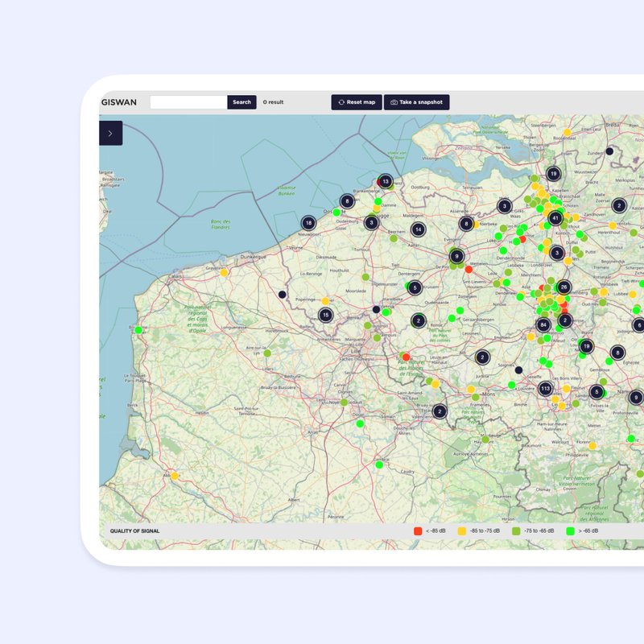Click the red < -85 dB legend swatch

click(x=418, y=531)
